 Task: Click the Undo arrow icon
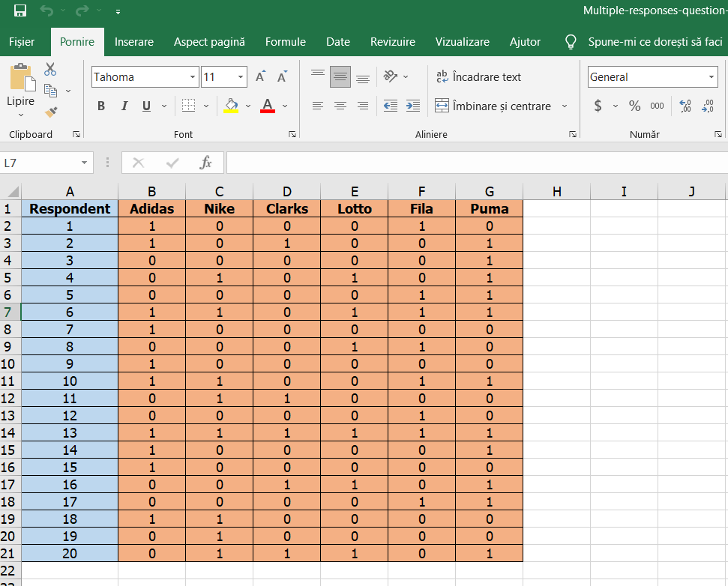[x=46, y=10]
